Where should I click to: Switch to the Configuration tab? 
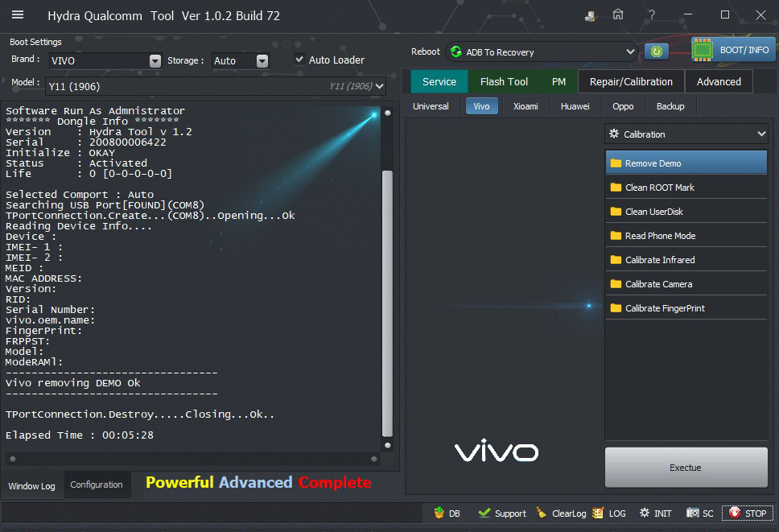(x=97, y=485)
